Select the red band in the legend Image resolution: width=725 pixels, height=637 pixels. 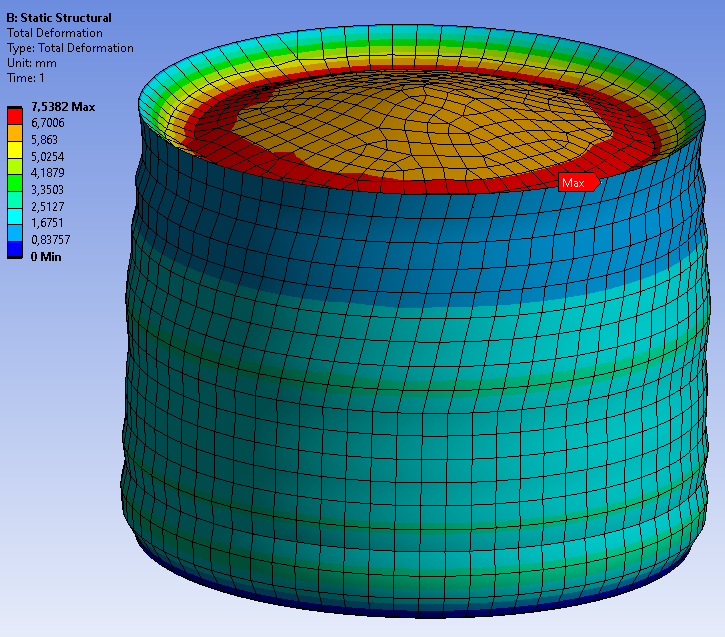[x=15, y=115]
